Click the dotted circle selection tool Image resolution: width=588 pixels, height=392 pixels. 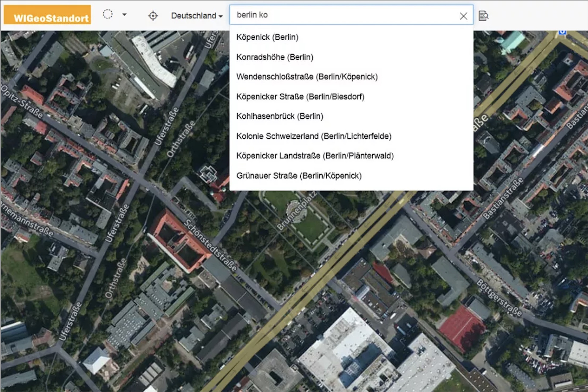108,14
